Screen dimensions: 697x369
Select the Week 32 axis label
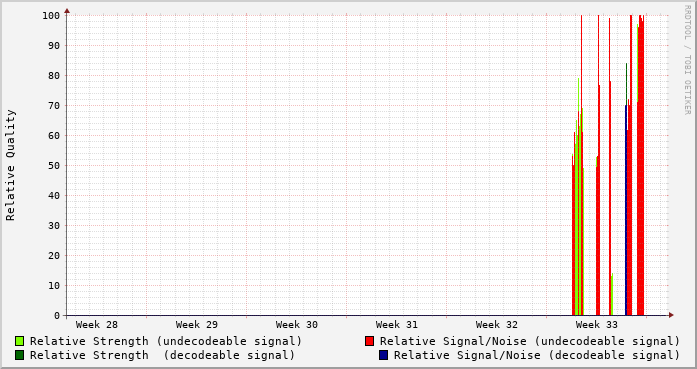pyautogui.click(x=497, y=325)
